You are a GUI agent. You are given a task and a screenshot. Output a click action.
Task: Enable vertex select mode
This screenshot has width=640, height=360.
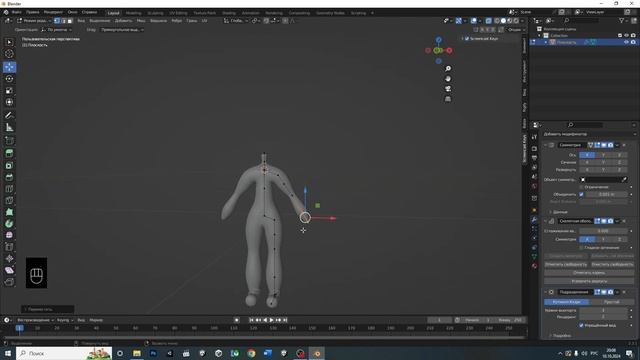57,20
